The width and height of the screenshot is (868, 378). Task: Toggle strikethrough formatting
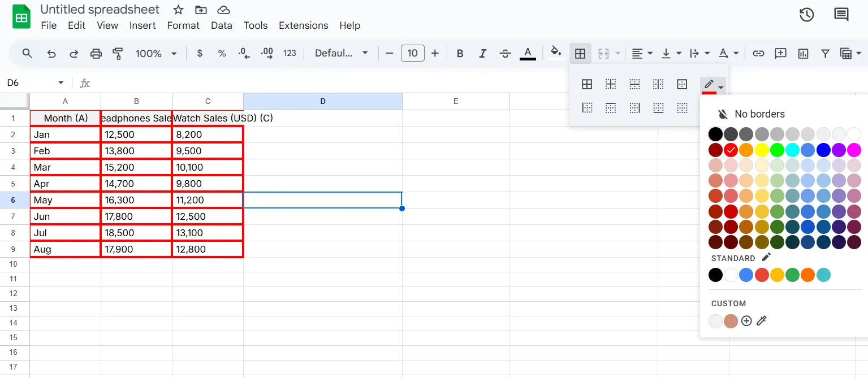pyautogui.click(x=505, y=53)
